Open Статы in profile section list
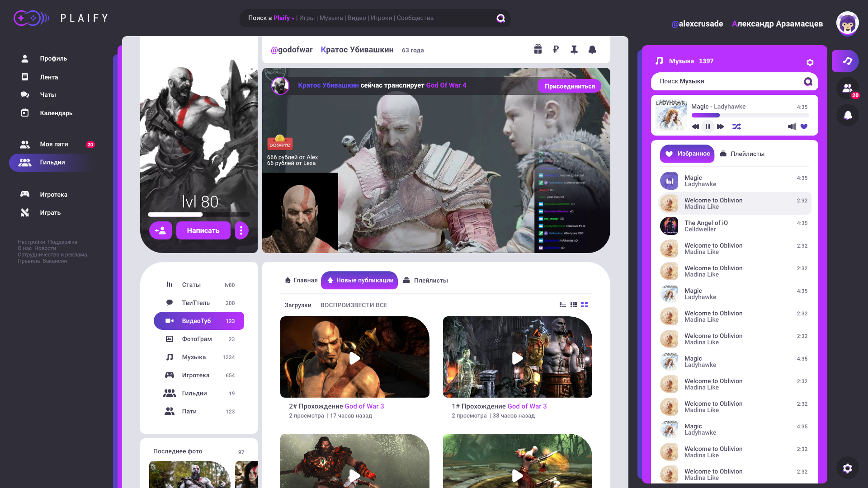Image resolution: width=868 pixels, height=488 pixels. click(199, 285)
